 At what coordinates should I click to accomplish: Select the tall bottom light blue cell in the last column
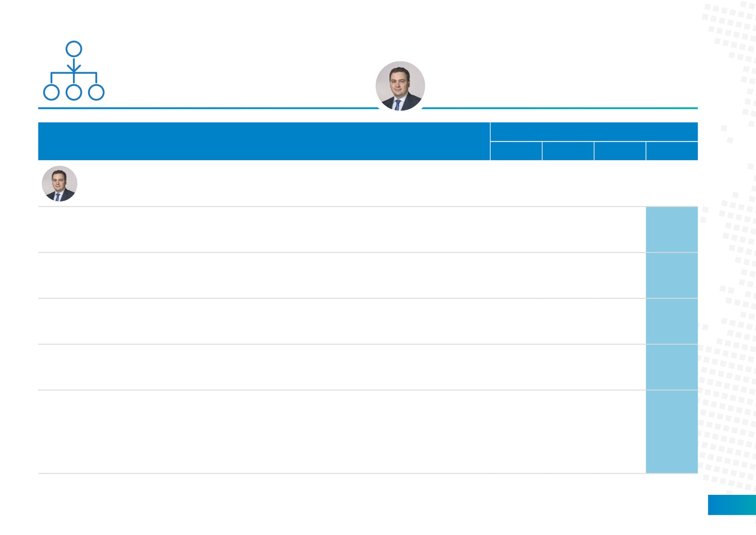(x=672, y=432)
